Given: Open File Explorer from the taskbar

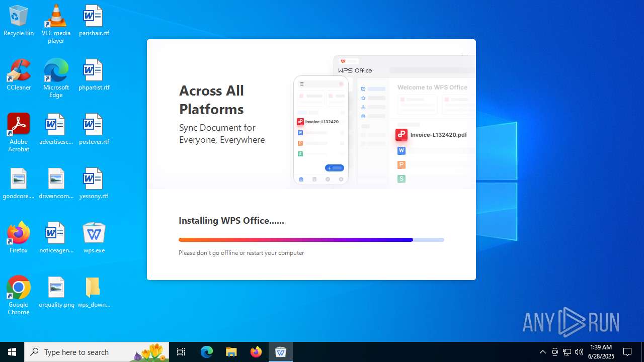Looking at the screenshot, I should click(x=231, y=352).
